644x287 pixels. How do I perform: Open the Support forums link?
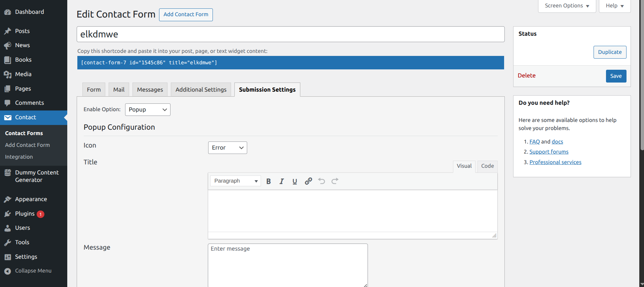click(x=549, y=152)
